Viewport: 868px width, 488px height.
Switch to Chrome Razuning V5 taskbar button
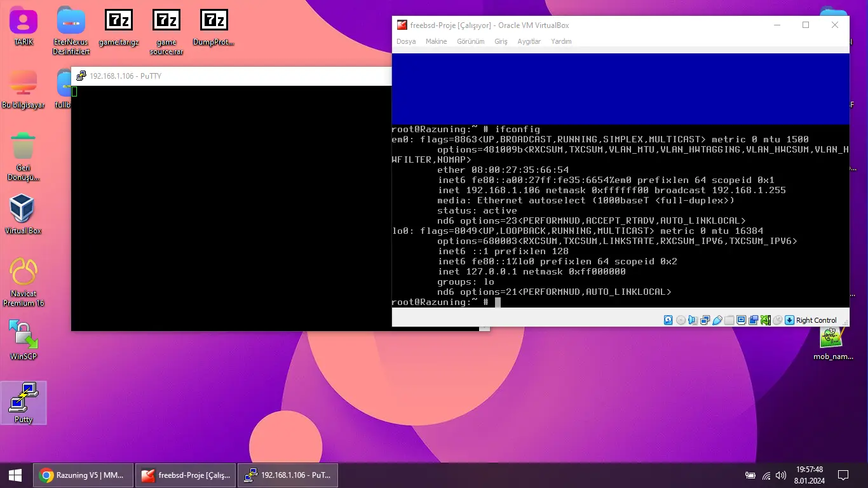coord(83,475)
